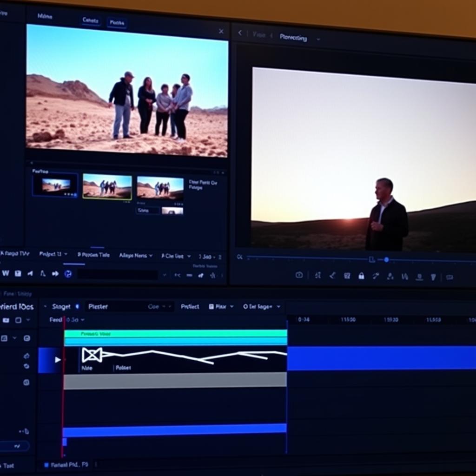The height and width of the screenshot is (476, 476).
Task: Enable the Flex checkbox in the timeline header
Action: tap(211, 307)
